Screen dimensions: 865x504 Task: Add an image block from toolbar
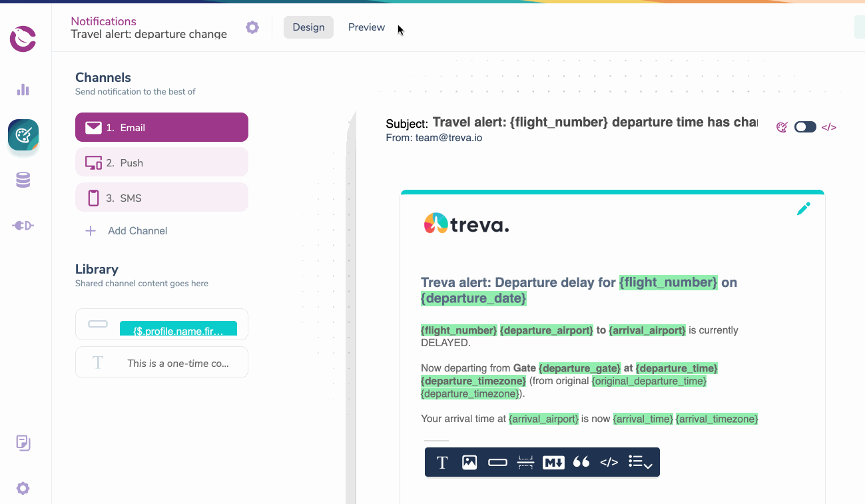(469, 462)
